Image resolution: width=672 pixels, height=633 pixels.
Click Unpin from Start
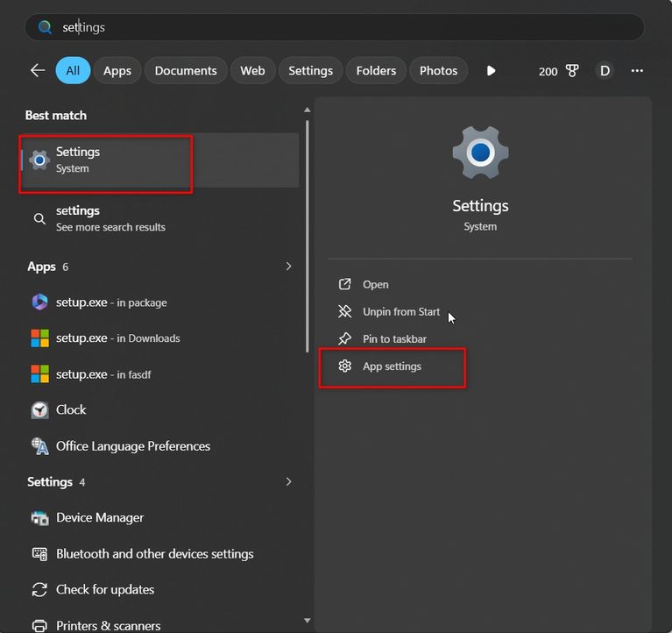[401, 312]
